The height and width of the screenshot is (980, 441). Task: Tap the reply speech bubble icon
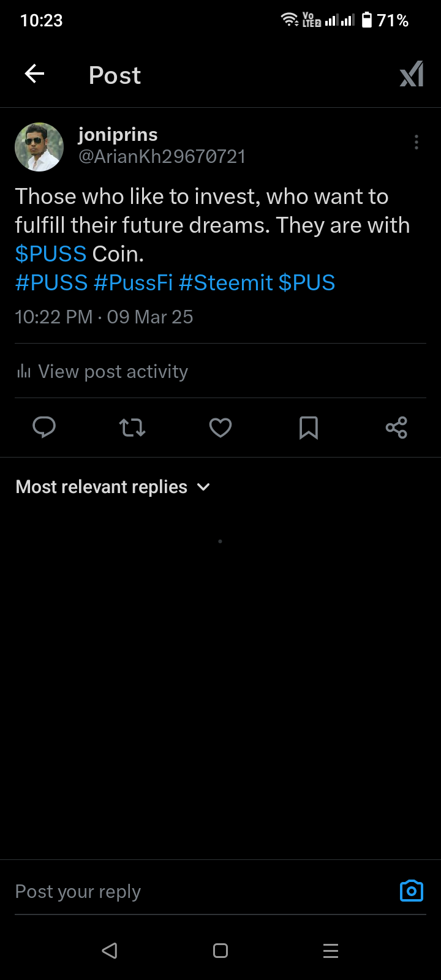point(44,427)
